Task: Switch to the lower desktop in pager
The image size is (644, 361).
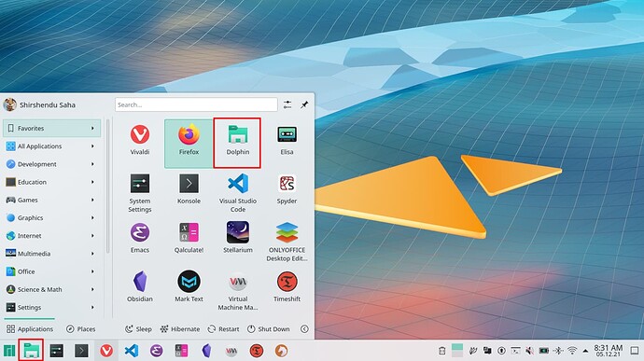Action: click(457, 354)
